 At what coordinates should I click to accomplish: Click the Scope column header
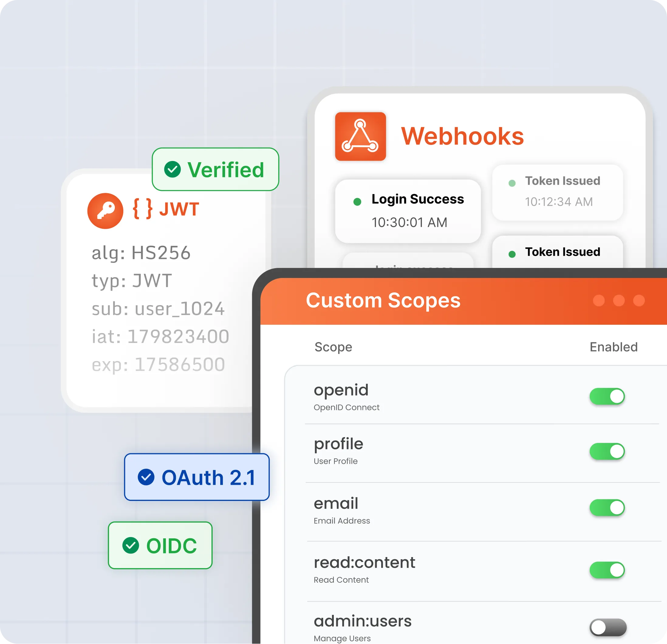tap(333, 347)
